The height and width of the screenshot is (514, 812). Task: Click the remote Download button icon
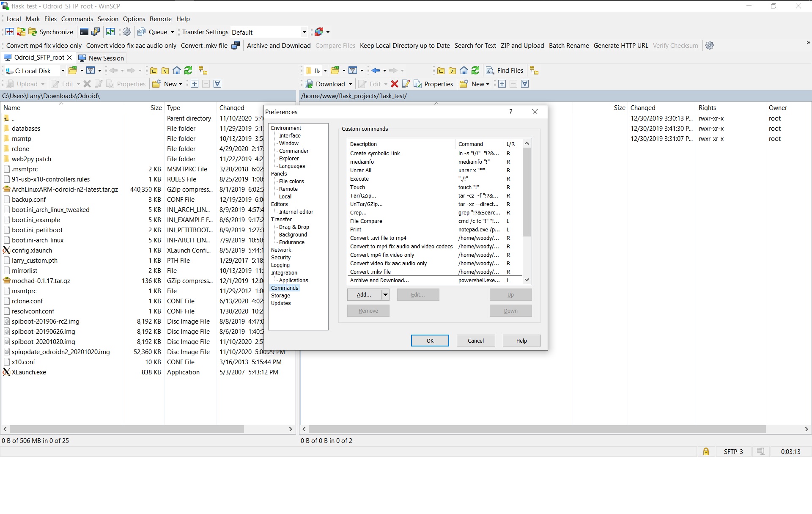[309, 84]
